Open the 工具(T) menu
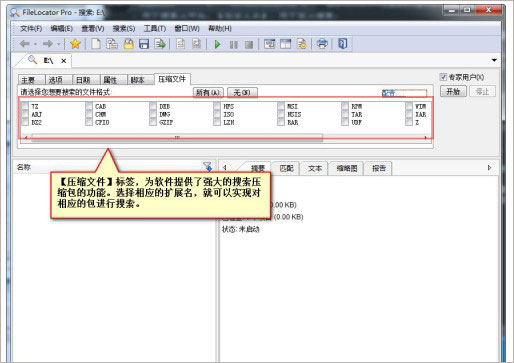The width and height of the screenshot is (514, 363). click(x=155, y=28)
